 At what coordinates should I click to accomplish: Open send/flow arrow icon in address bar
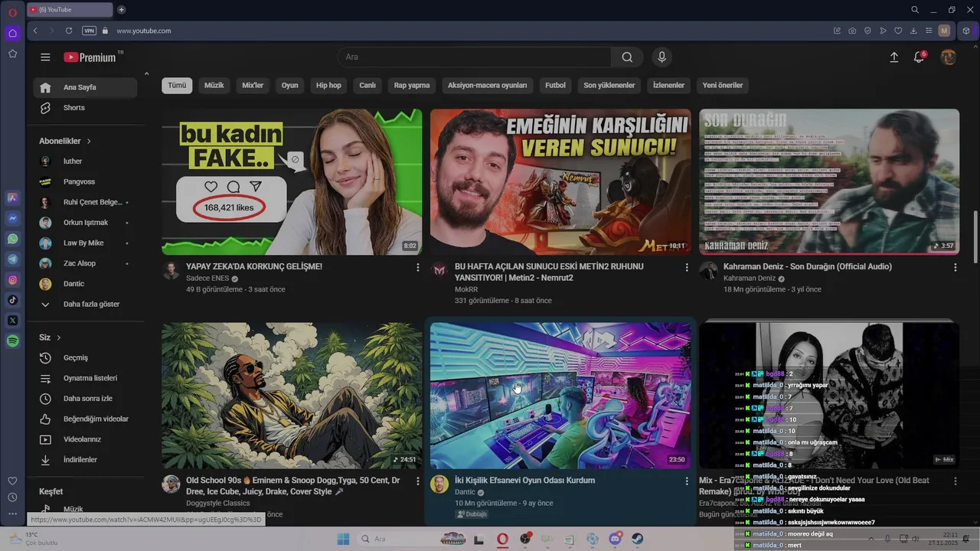point(883,31)
